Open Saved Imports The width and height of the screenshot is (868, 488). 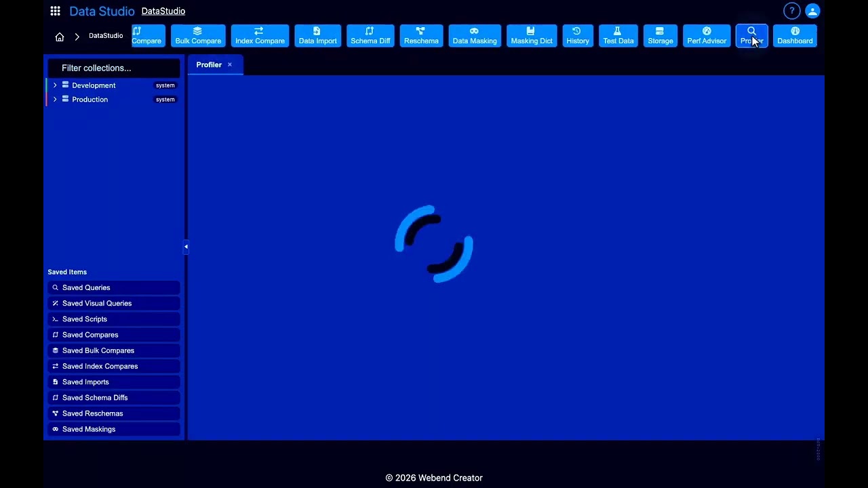(x=114, y=382)
